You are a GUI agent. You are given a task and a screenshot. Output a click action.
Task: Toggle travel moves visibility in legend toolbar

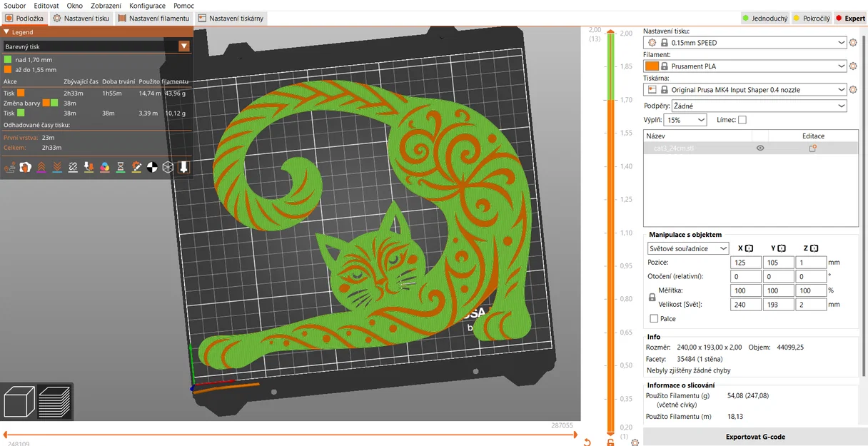10,168
